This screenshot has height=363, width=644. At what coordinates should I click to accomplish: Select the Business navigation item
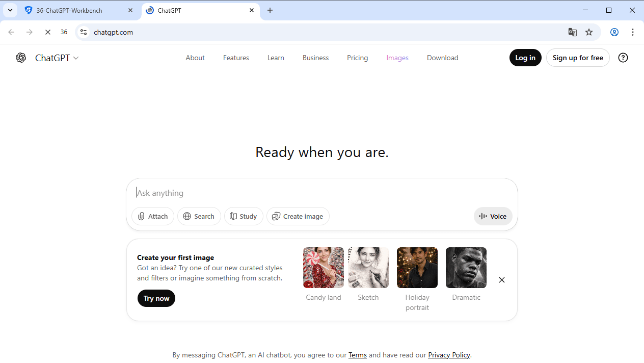coord(315,58)
